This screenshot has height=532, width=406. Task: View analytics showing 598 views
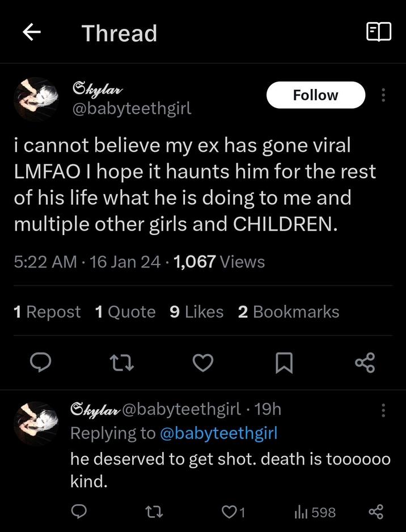pyautogui.click(x=315, y=512)
